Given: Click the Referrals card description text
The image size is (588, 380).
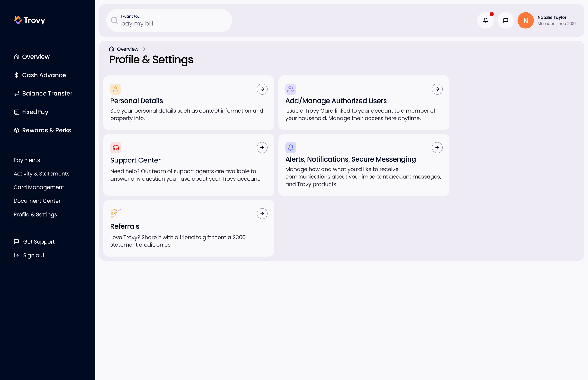Looking at the screenshot, I should (178, 241).
